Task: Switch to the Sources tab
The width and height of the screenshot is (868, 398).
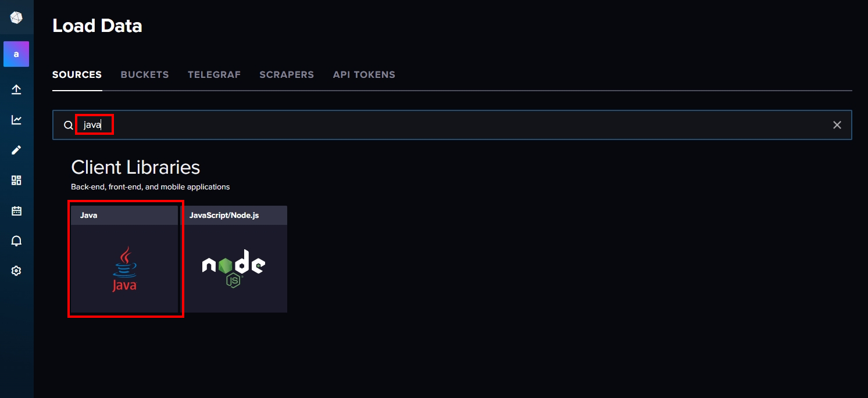Action: [77, 75]
